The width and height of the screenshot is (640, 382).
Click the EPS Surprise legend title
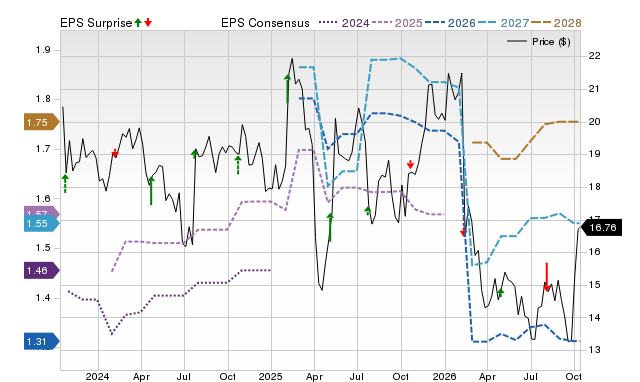[96, 23]
